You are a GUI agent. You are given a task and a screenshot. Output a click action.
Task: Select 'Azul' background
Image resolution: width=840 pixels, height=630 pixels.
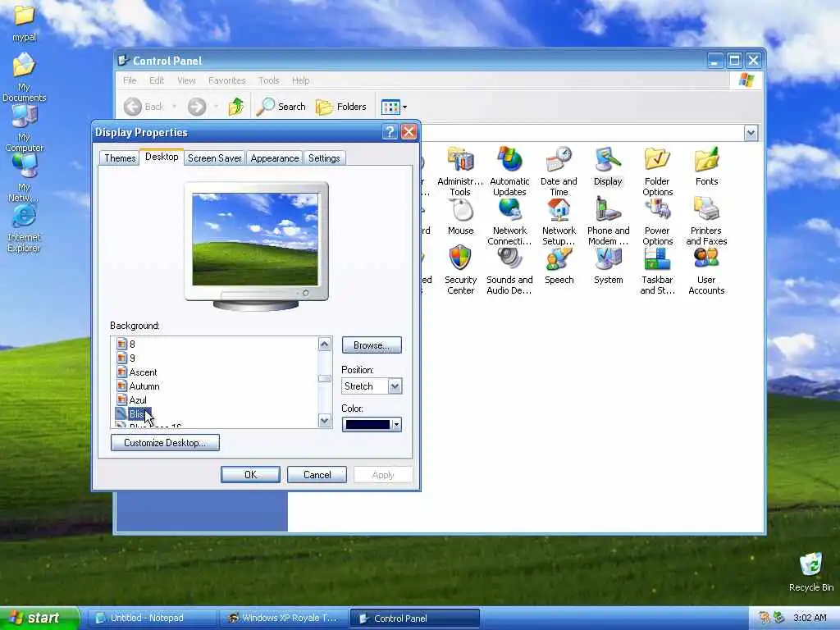(x=131, y=399)
